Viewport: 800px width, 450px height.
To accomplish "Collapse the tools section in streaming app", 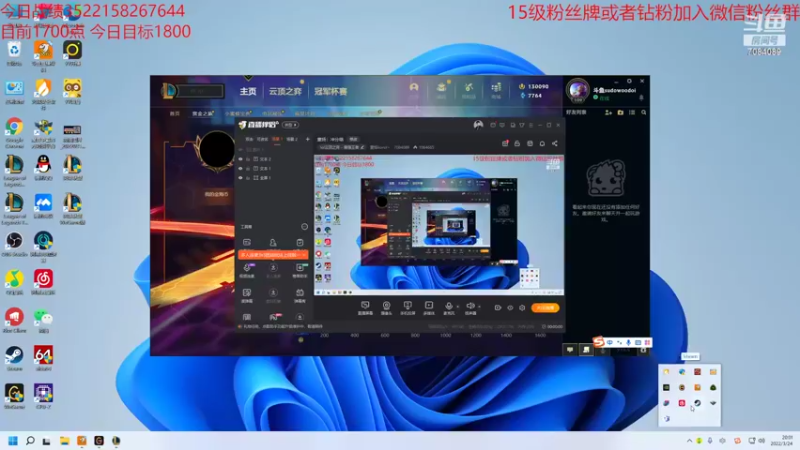I will (x=304, y=227).
